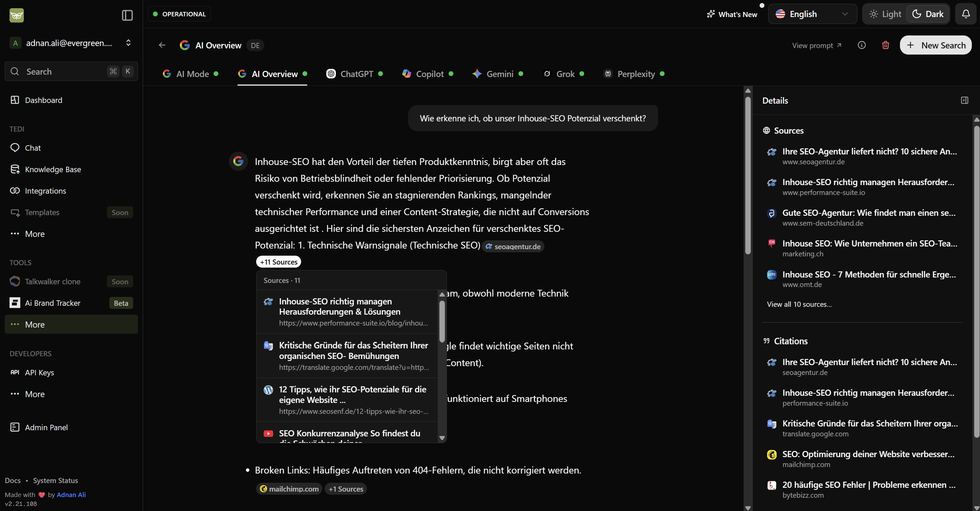Delete the current search via trash icon

(885, 45)
